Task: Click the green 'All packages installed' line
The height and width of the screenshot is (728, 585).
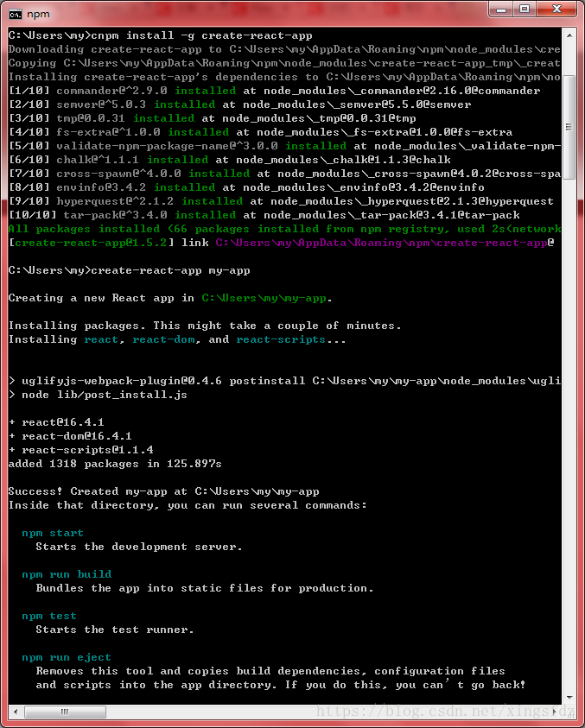Action: (284, 229)
